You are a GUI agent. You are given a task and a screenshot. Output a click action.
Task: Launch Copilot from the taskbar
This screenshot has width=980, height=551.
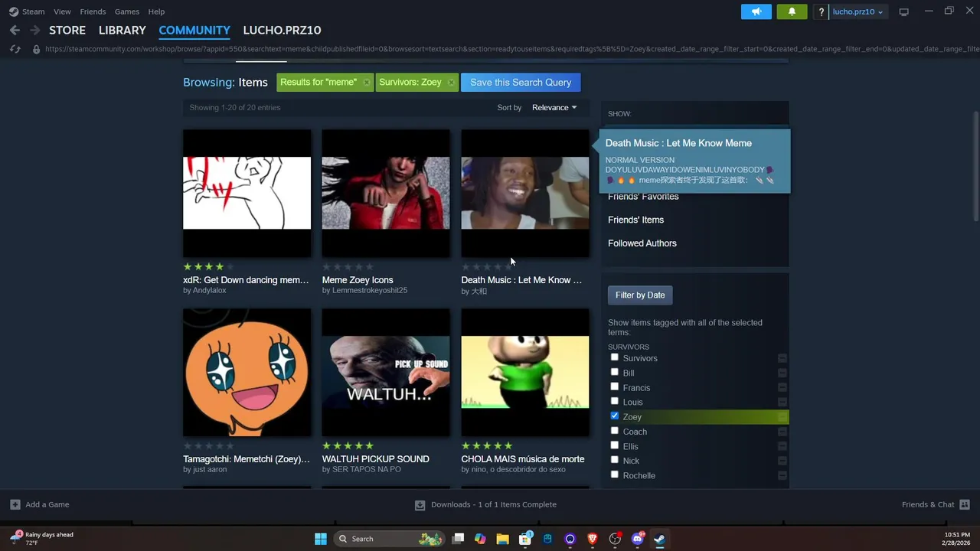[480, 539]
